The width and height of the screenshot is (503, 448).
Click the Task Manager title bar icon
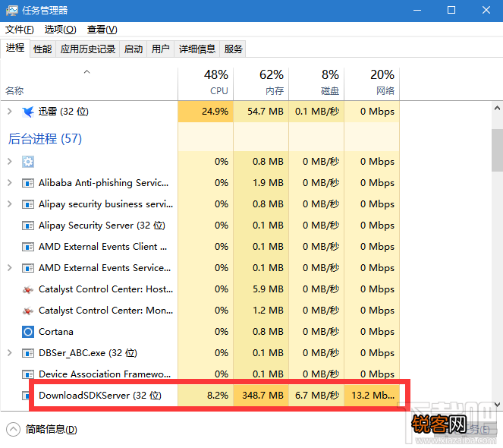(x=12, y=11)
